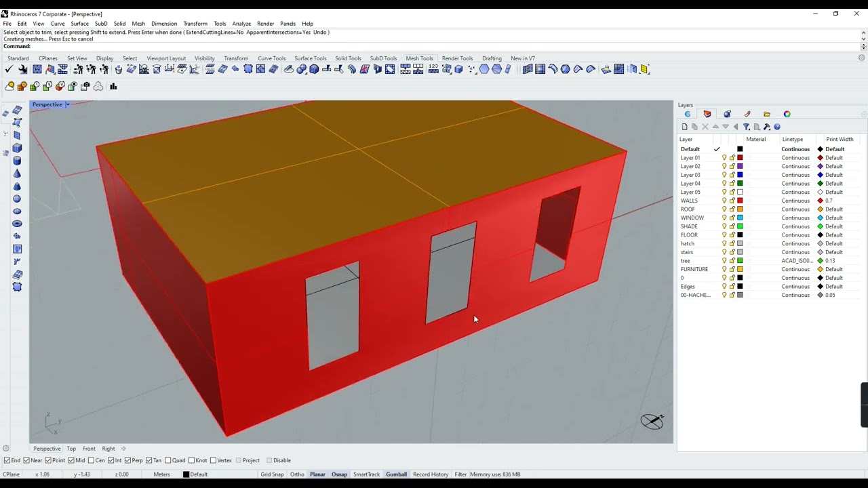Open layer tools hammer icon
868x488 pixels.
click(x=767, y=127)
